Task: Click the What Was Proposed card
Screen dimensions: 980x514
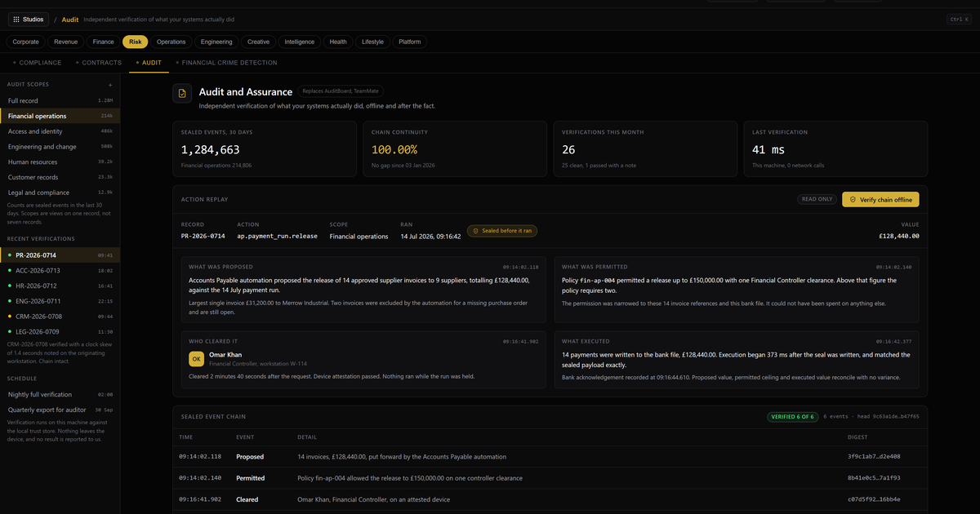Action: coord(363,289)
